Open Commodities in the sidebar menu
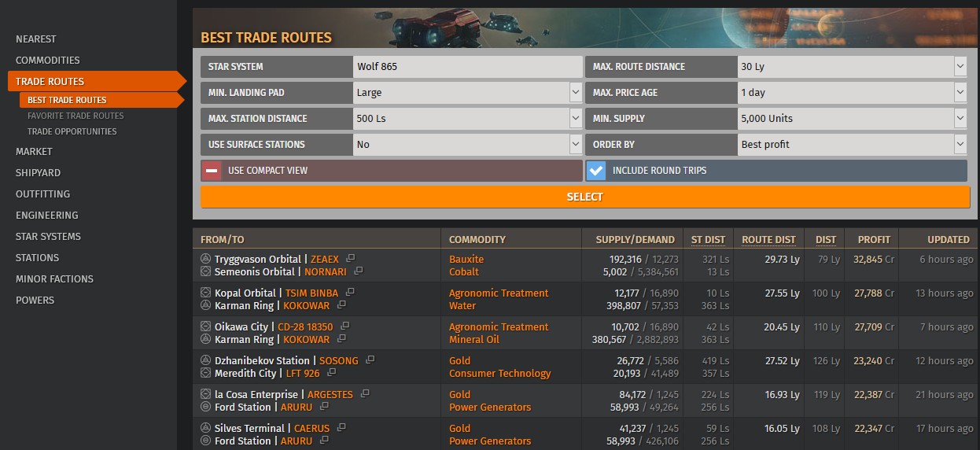The width and height of the screenshot is (980, 450). [x=48, y=60]
